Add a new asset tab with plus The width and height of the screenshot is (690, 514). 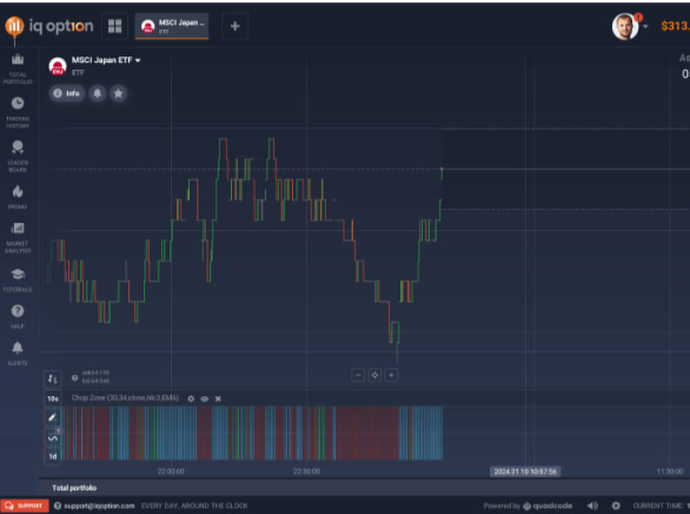click(235, 26)
